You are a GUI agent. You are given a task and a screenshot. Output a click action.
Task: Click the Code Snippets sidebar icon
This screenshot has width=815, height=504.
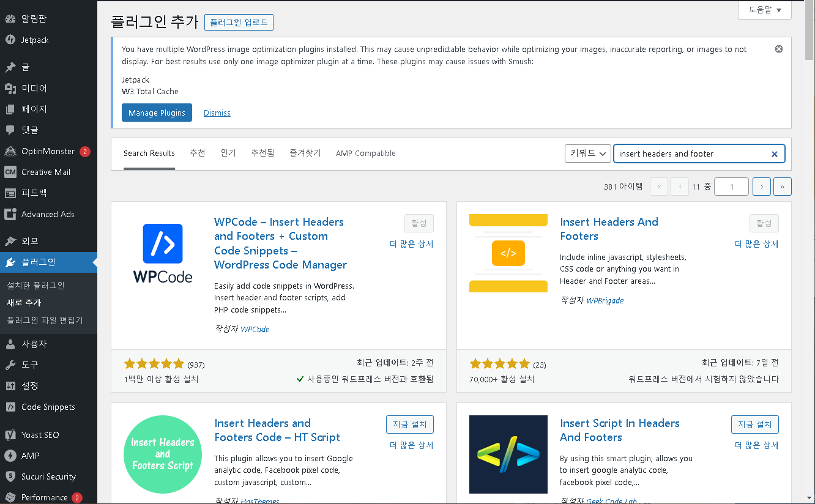(x=10, y=407)
